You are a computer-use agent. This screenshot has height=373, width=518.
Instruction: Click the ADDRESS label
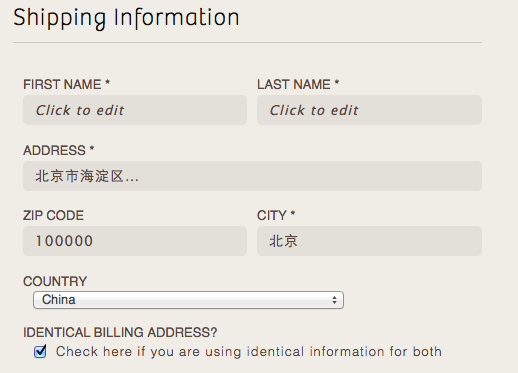point(54,150)
